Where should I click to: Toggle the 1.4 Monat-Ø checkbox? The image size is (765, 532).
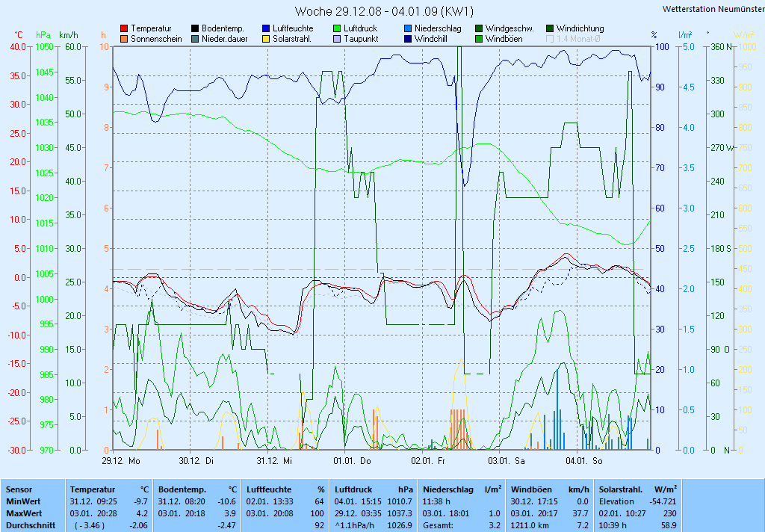tap(551, 39)
